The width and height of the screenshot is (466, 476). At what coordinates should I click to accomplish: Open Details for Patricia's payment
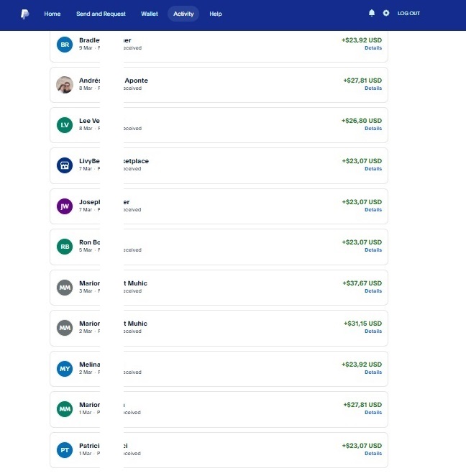373,454
